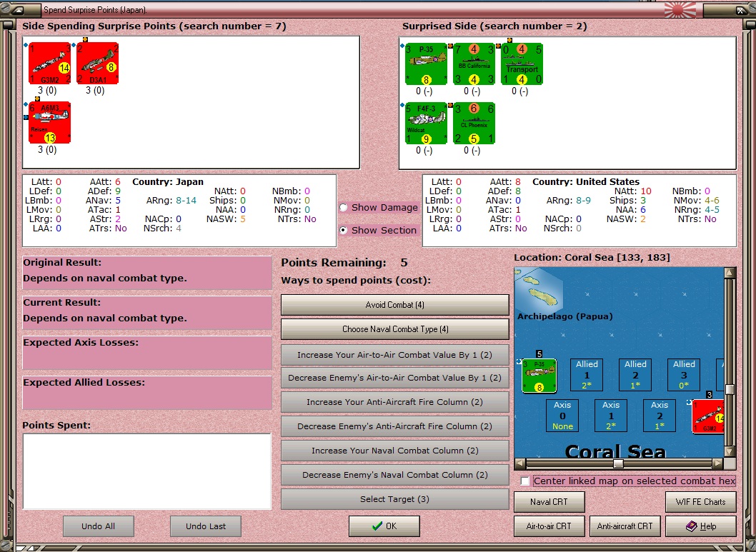The image size is (756, 552).
Task: Decrease Enemy's Air-to-Air Combat Value By 1
Action: point(395,378)
